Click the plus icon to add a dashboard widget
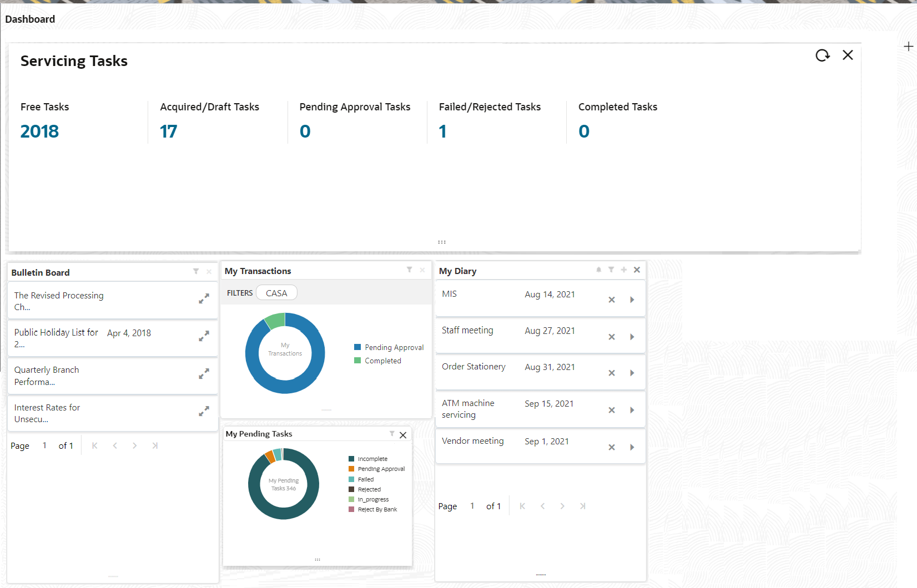 pos(908,47)
